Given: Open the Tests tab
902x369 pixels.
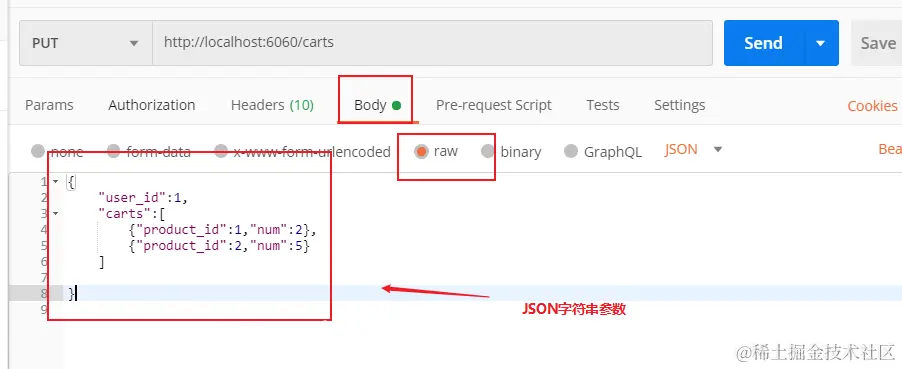Looking at the screenshot, I should 603,105.
